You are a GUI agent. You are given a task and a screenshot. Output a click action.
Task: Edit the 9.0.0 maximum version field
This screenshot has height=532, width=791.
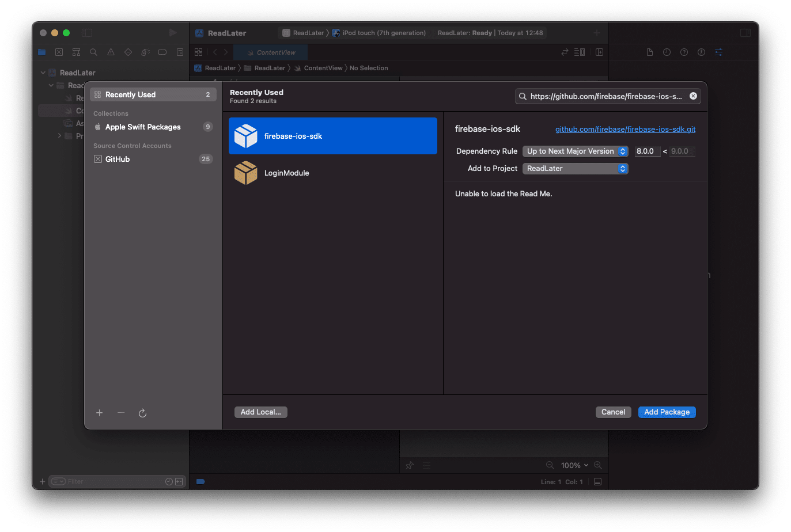point(682,151)
